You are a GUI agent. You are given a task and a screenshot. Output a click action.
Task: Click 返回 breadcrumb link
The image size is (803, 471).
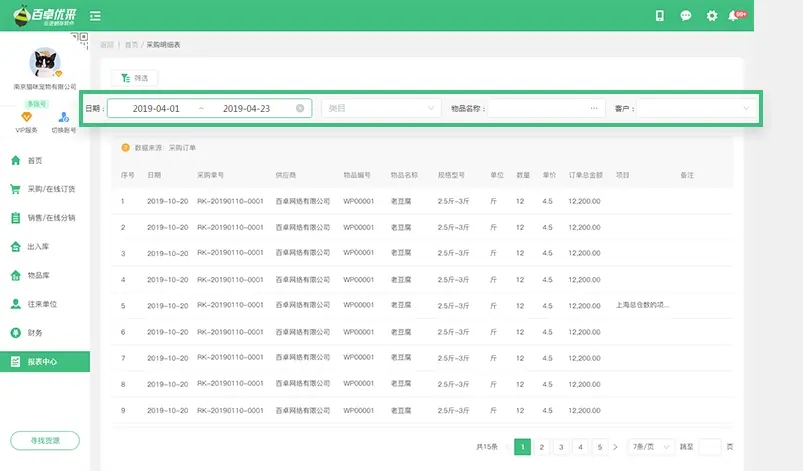pos(107,45)
